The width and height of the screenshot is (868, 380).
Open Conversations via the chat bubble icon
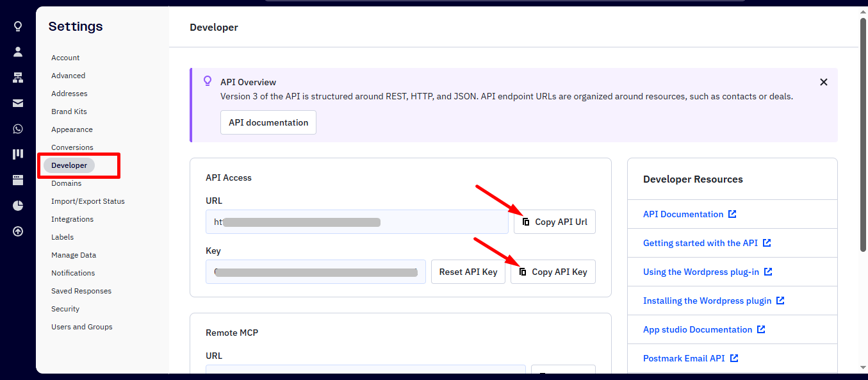[18, 128]
